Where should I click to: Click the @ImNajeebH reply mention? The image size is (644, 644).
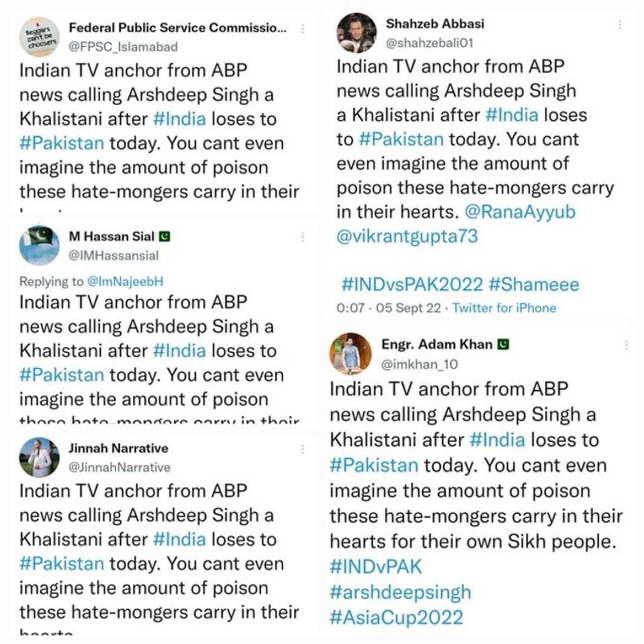125,281
